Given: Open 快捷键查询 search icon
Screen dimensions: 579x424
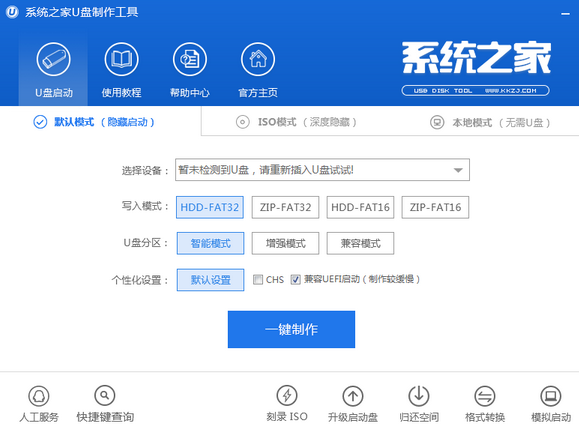Looking at the screenshot, I should (x=105, y=396).
